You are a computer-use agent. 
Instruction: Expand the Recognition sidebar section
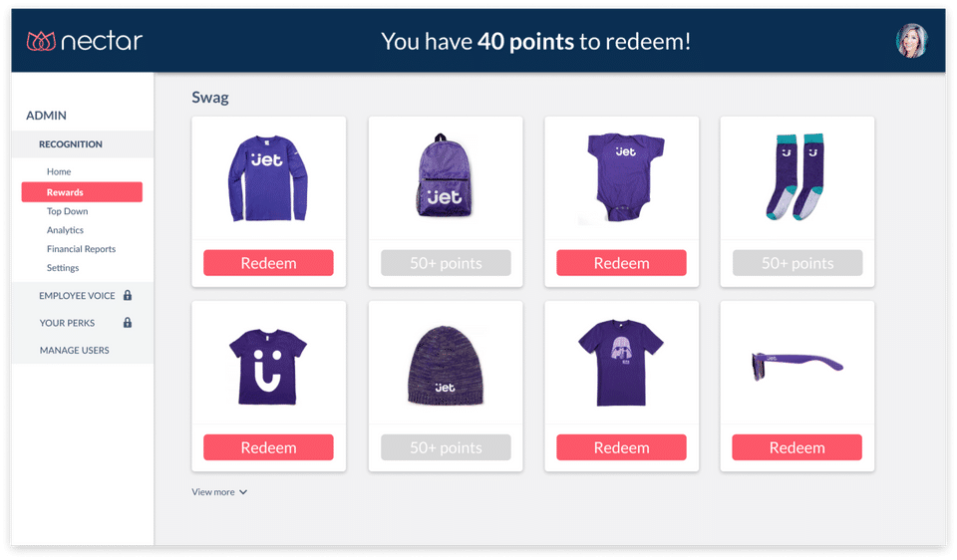pos(71,144)
